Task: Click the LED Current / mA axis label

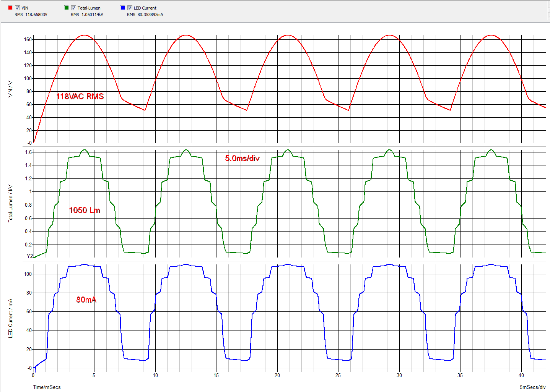Action: (x=10, y=318)
